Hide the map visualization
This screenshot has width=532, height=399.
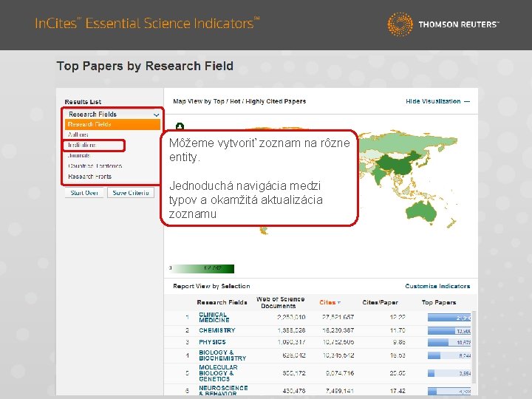pos(437,101)
